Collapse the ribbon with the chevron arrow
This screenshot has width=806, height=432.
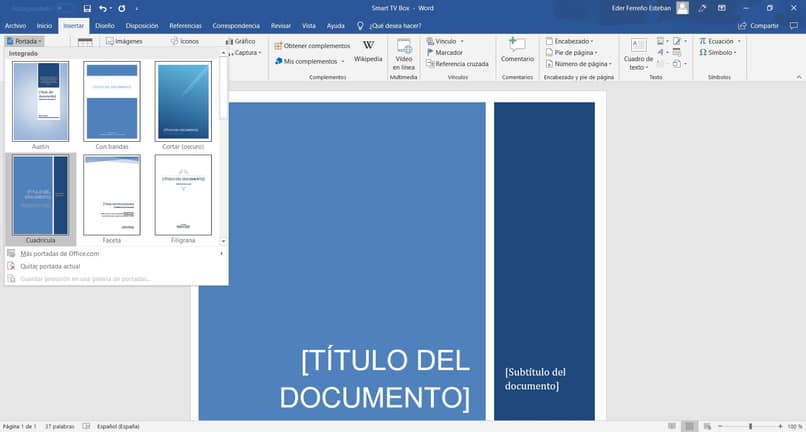click(799, 77)
